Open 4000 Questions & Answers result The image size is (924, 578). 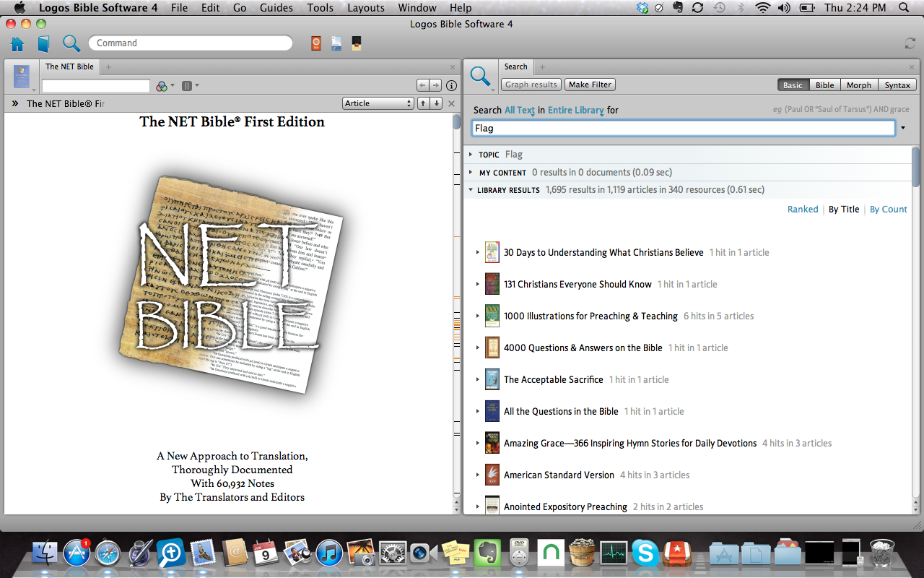(583, 348)
